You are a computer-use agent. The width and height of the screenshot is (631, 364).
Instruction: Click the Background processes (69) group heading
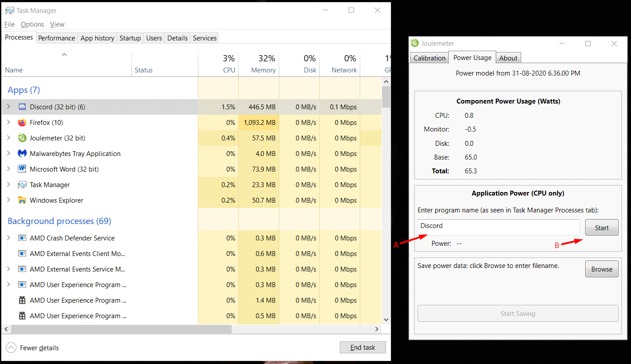tap(59, 221)
